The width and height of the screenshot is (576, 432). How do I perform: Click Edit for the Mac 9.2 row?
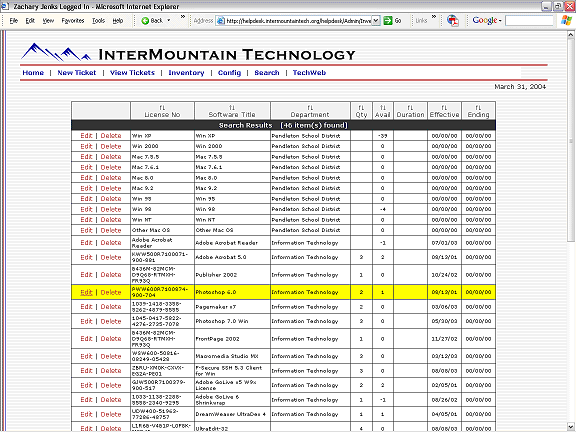(86, 188)
